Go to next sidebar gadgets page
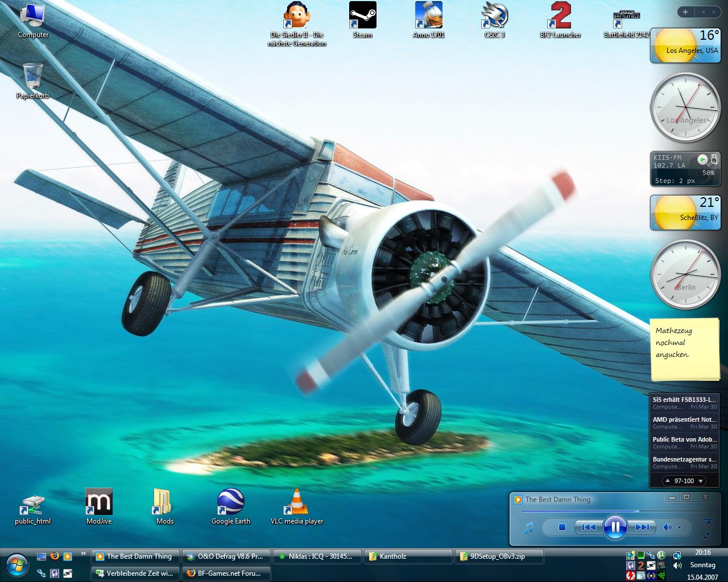The height and width of the screenshot is (582, 728). (x=713, y=11)
